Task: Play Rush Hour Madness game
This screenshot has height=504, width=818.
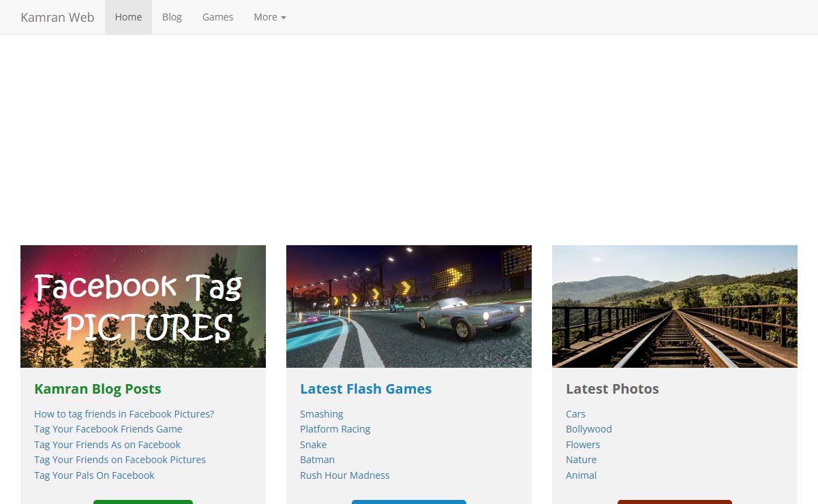Action: pyautogui.click(x=345, y=475)
